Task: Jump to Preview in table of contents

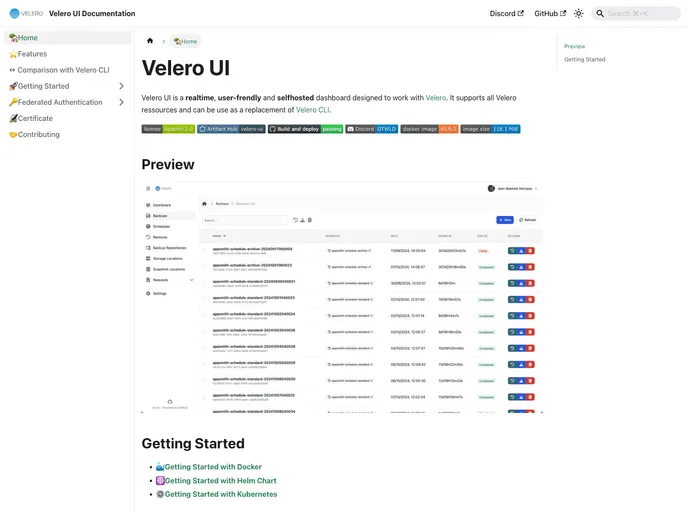Action: point(574,47)
